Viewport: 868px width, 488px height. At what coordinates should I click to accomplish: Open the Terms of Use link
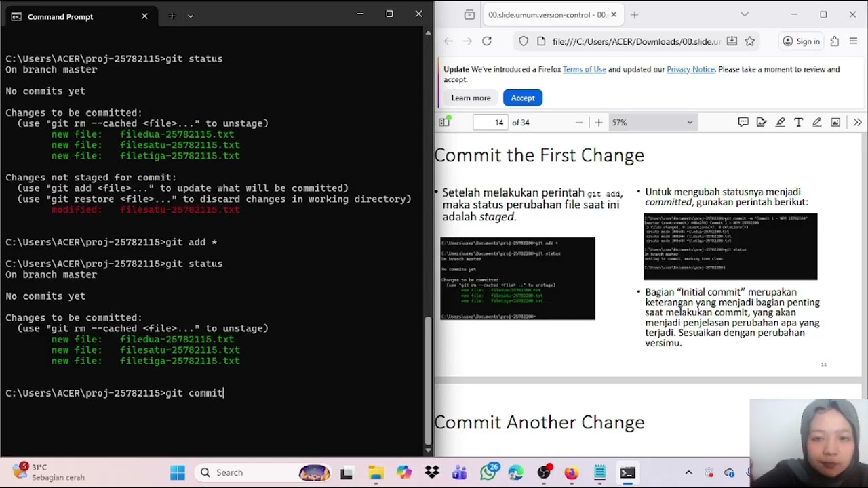coord(584,69)
